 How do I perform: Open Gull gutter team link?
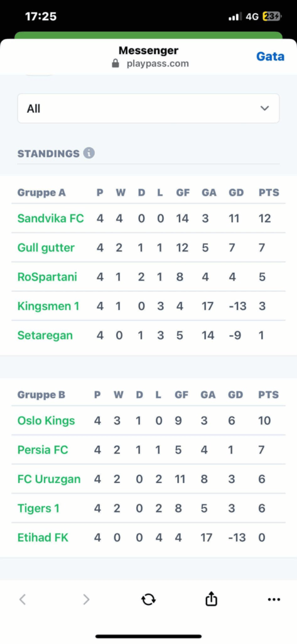click(x=46, y=248)
